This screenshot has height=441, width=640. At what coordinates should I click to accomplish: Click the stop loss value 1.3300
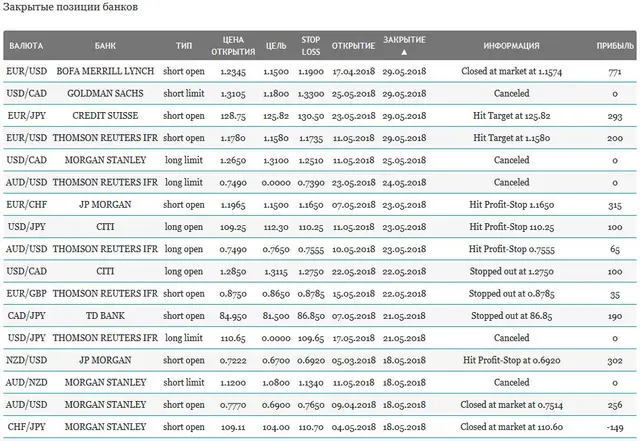click(311, 94)
